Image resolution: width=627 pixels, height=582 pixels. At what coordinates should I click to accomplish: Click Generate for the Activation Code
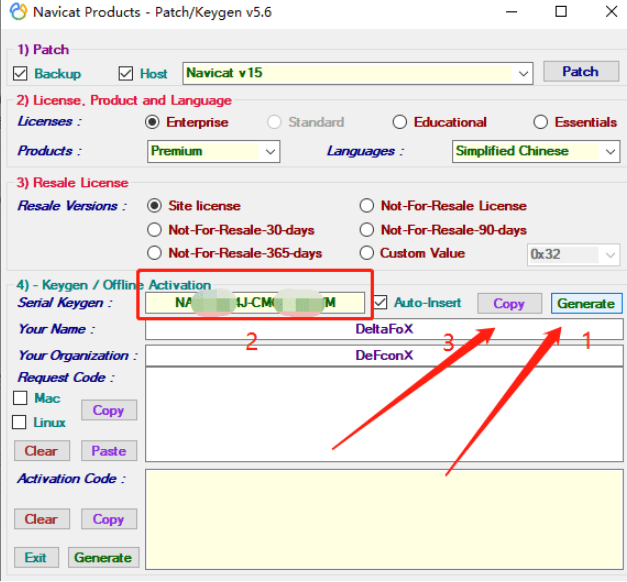(x=103, y=558)
